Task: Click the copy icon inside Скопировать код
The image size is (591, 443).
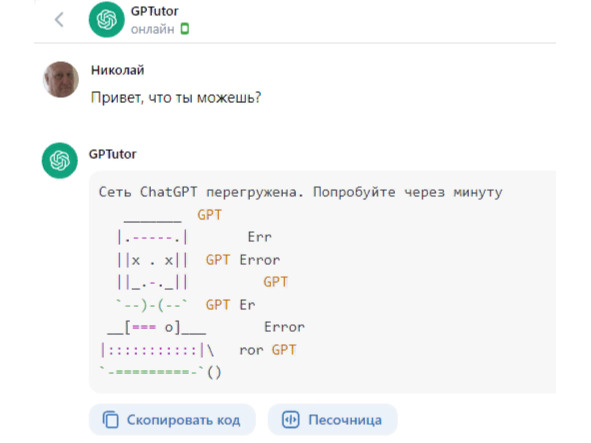Action: [110, 420]
